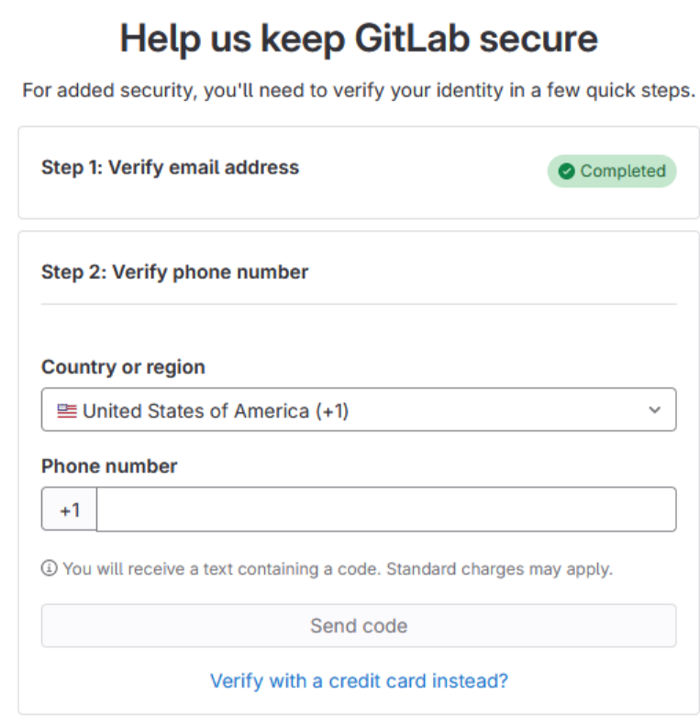This screenshot has width=700, height=728.
Task: Click the green checkmark icon in Completed badge
Action: click(566, 172)
